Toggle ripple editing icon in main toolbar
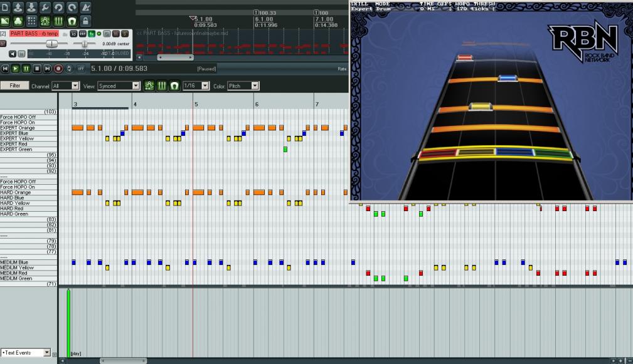The image size is (633, 364). [45, 21]
